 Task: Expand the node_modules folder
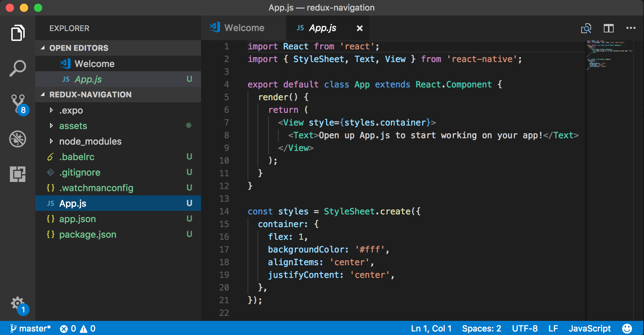click(x=90, y=141)
